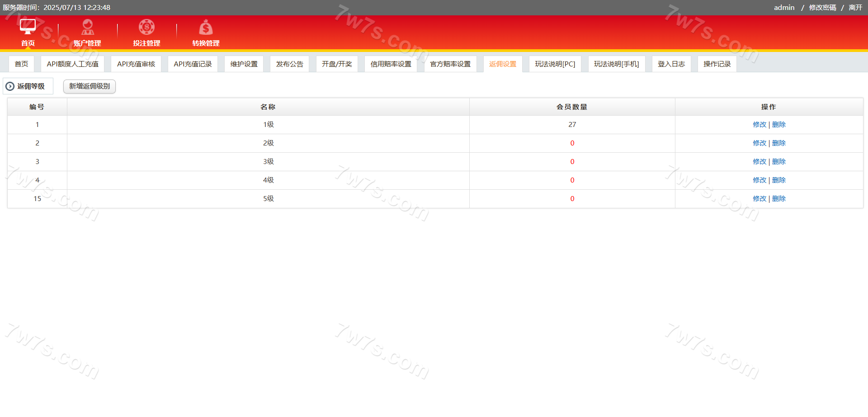Go to the 发布公告 tab
The image size is (868, 417).
click(x=289, y=64)
